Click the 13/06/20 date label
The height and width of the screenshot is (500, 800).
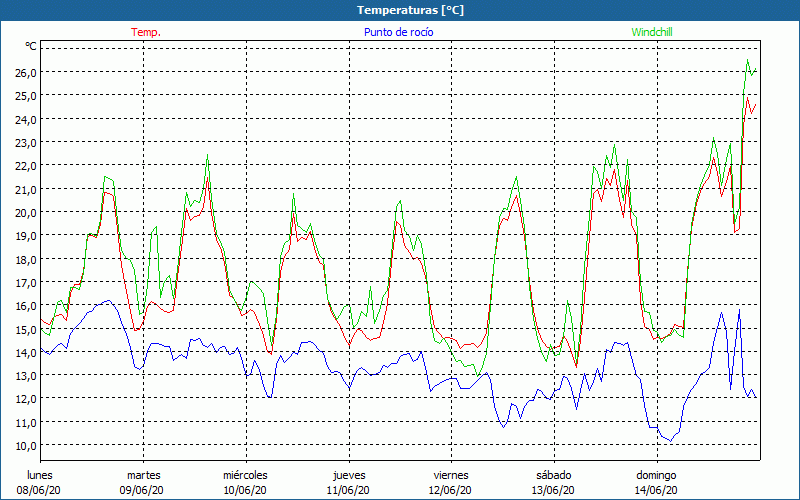coord(553,490)
